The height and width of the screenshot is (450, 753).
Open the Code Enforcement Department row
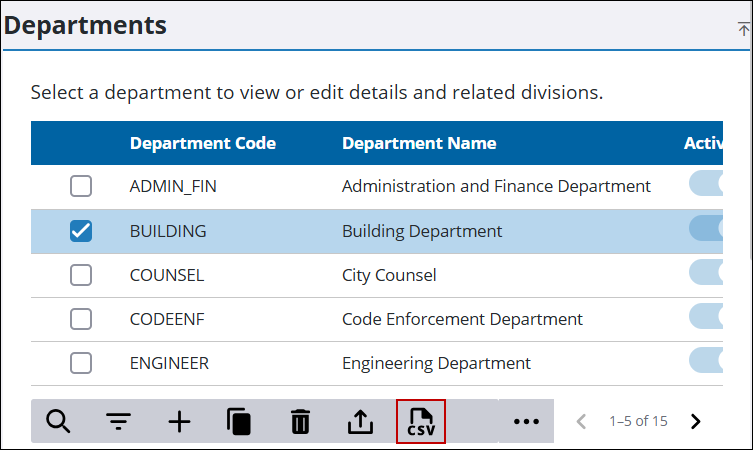377,319
